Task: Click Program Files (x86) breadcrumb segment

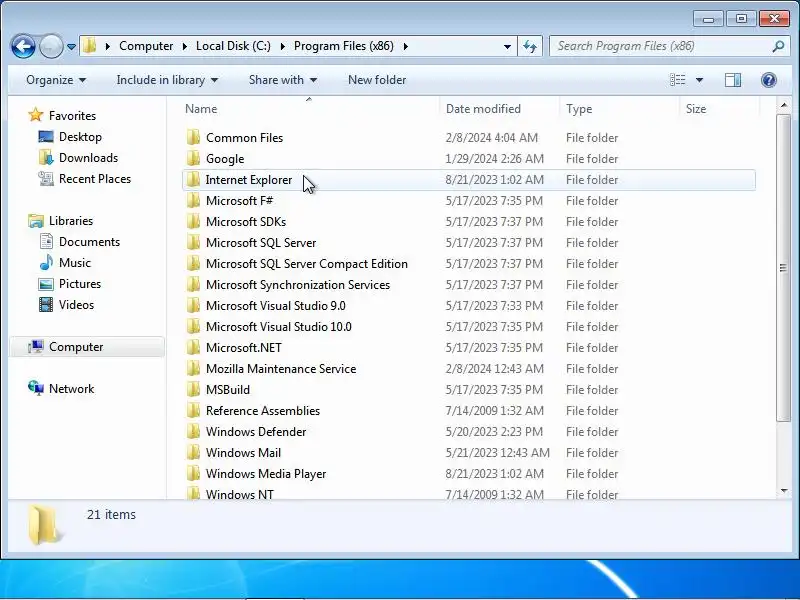Action: 344,46
